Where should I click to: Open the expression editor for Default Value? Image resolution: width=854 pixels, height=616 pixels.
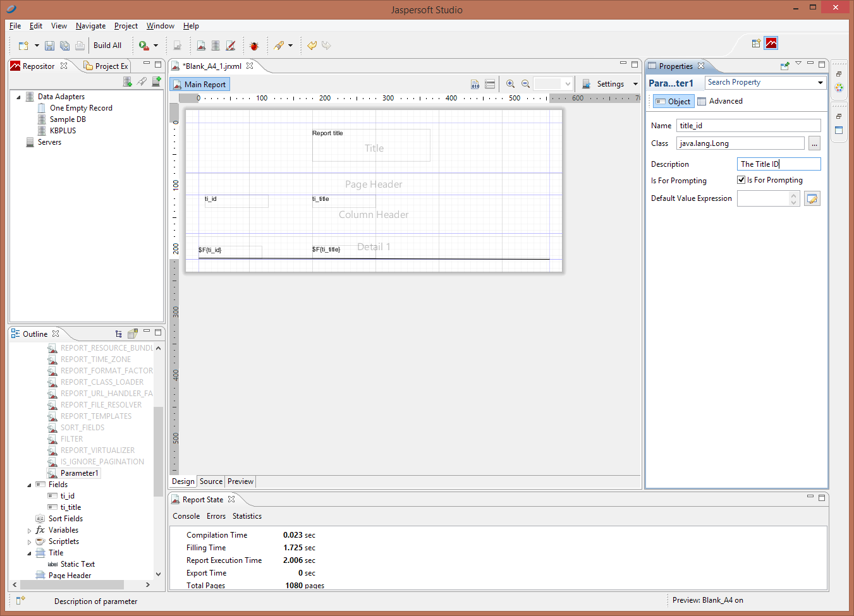tap(812, 198)
